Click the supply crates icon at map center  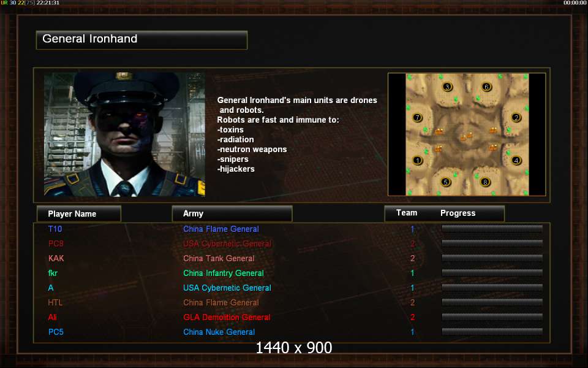coord(467,137)
